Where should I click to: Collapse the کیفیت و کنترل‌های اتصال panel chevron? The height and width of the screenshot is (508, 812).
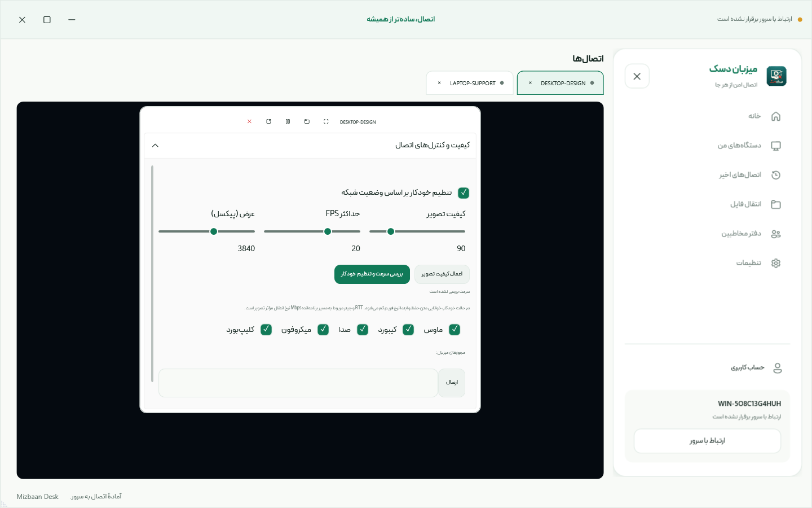point(155,146)
